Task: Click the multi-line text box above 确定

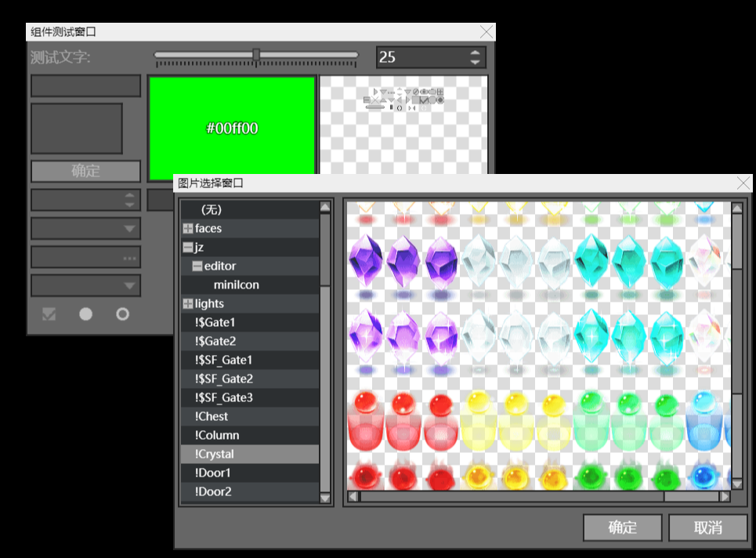Action: [x=77, y=129]
